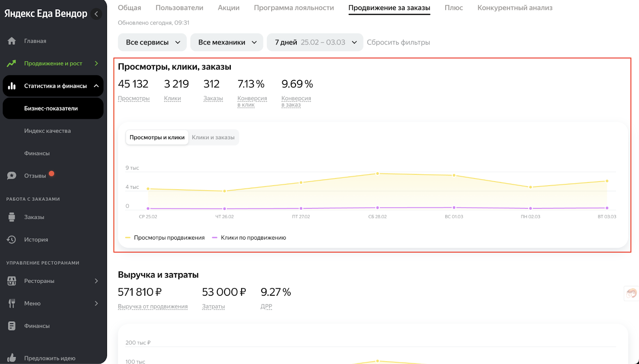Click the История clock icon

point(12,239)
